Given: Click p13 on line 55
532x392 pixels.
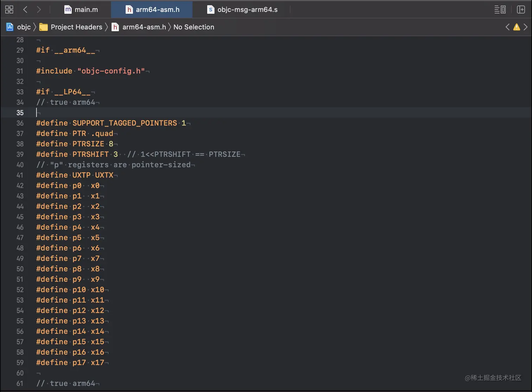Looking at the screenshot, I should [x=79, y=321].
